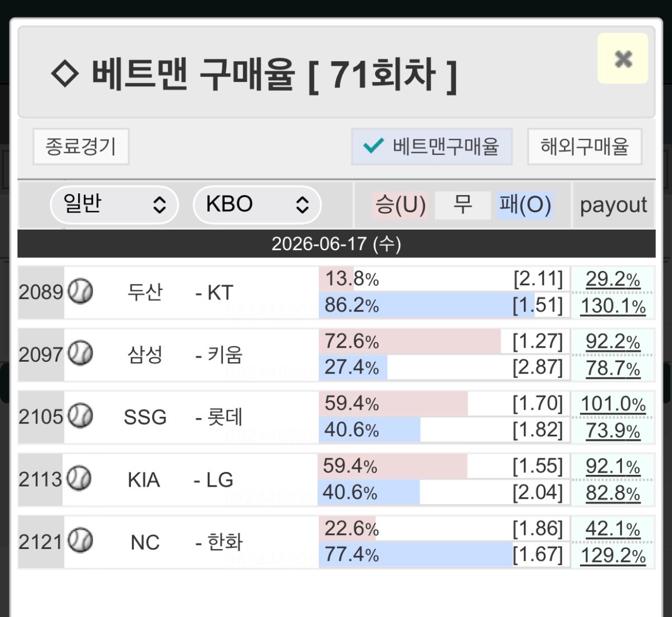Select match number 2097

pyautogui.click(x=41, y=354)
